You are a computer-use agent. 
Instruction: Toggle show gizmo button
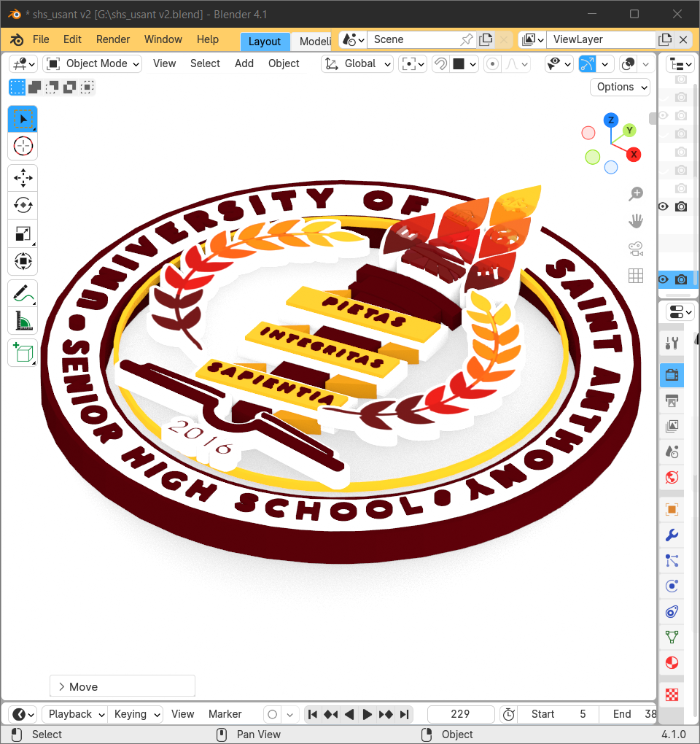click(x=587, y=64)
